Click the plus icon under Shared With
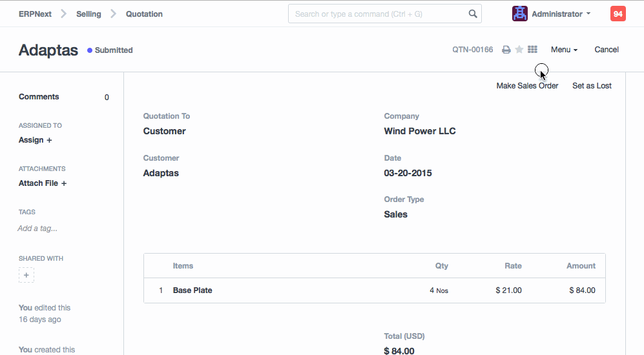This screenshot has width=644, height=355. point(26,276)
